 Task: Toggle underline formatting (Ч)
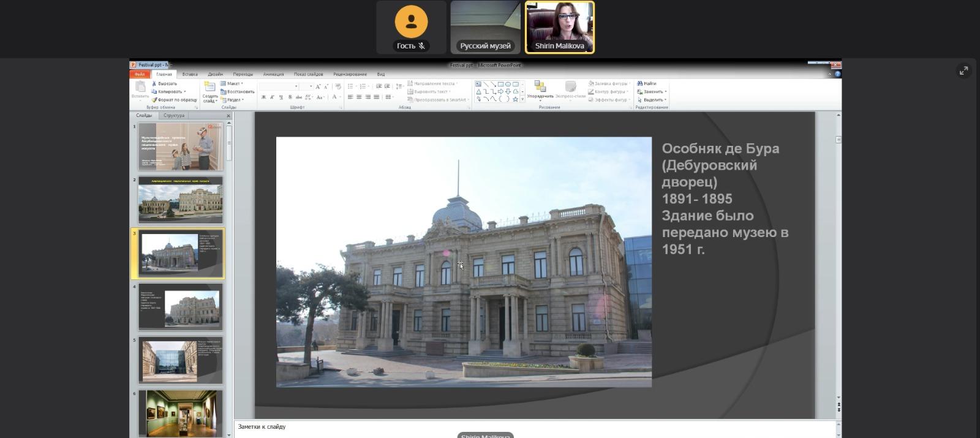pos(281,97)
